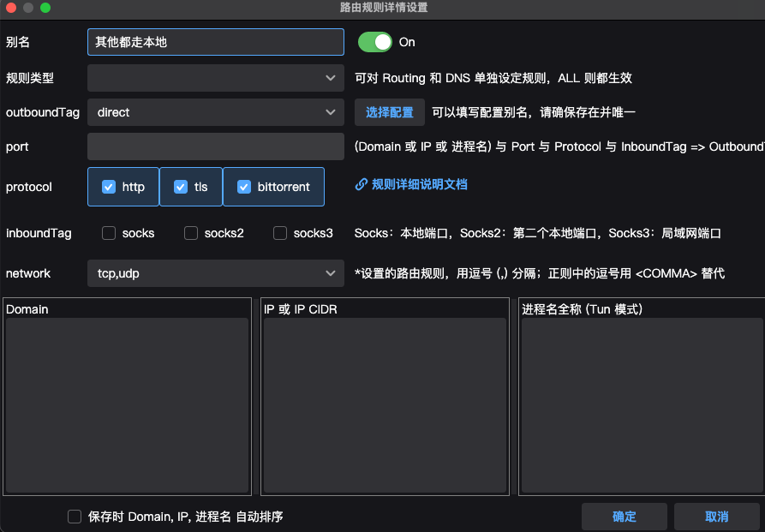Uncheck the tls protocol checkbox

pos(181,187)
